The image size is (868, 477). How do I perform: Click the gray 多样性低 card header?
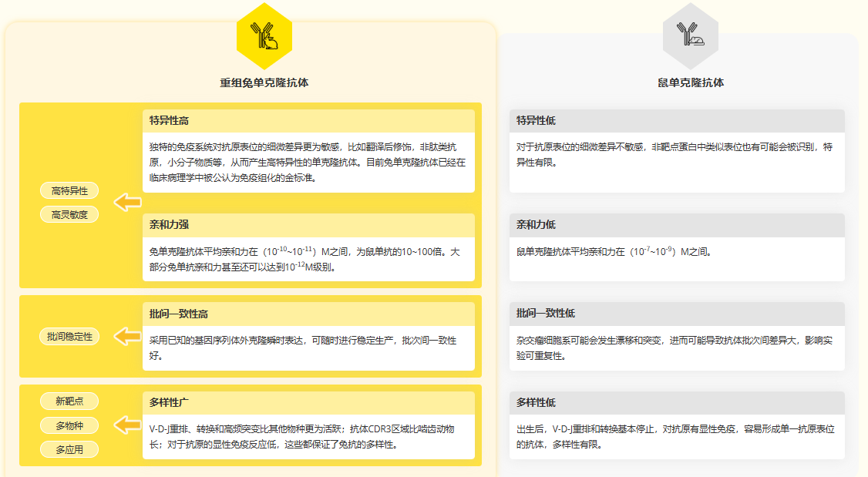click(677, 403)
